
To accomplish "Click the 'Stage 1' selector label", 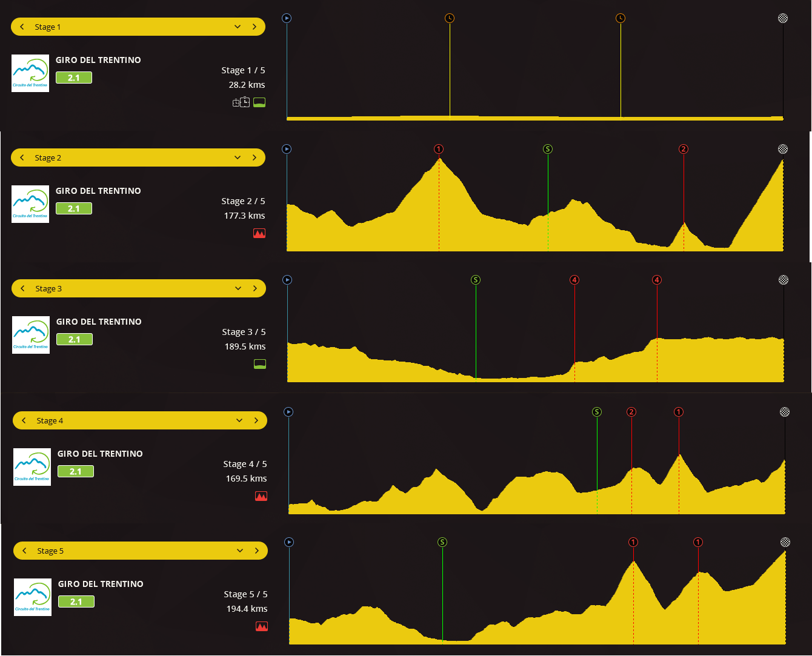I will click(x=48, y=27).
